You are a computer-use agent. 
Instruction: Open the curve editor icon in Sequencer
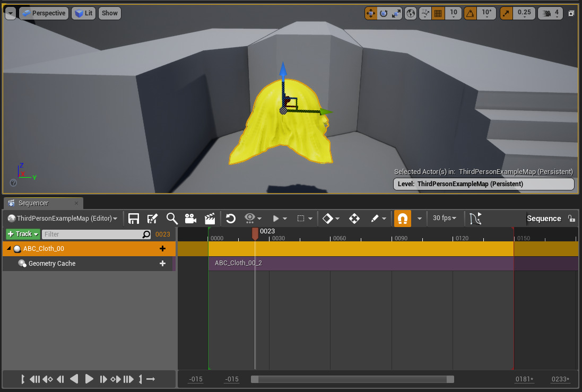(x=475, y=219)
